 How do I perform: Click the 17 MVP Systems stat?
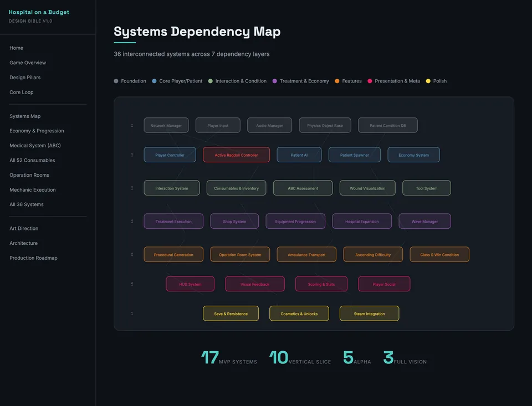tap(229, 358)
